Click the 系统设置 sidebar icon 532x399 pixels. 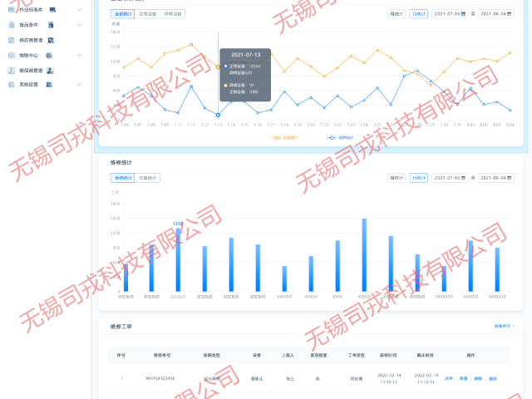point(50,85)
